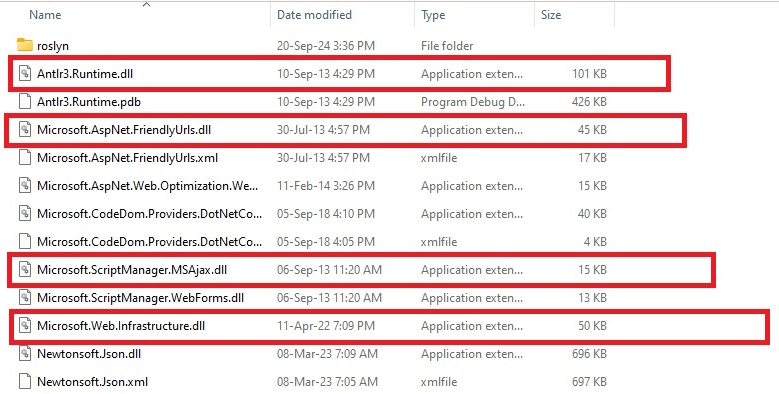Image resolution: width=779 pixels, height=394 pixels.
Task: Click the 13 KB size value
Action: [592, 298]
